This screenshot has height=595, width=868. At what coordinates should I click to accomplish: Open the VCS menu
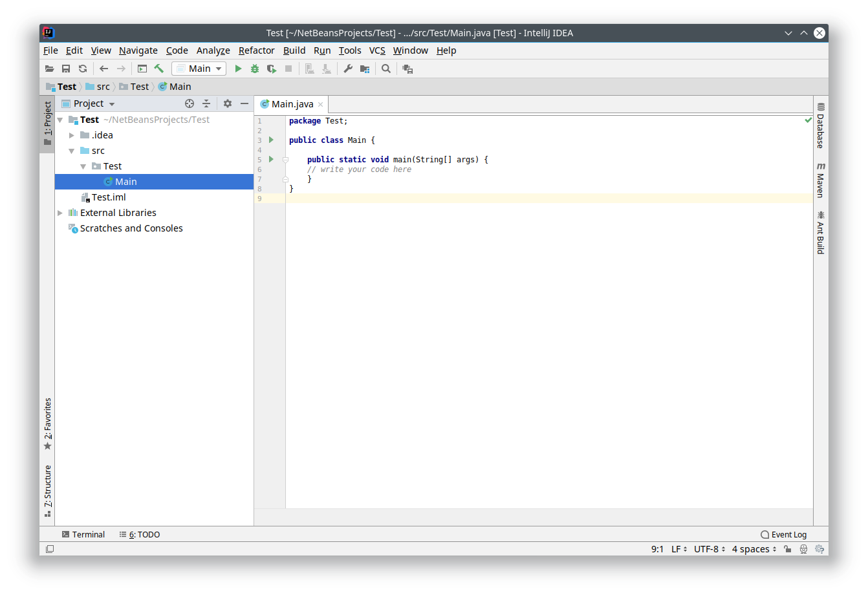pos(377,50)
